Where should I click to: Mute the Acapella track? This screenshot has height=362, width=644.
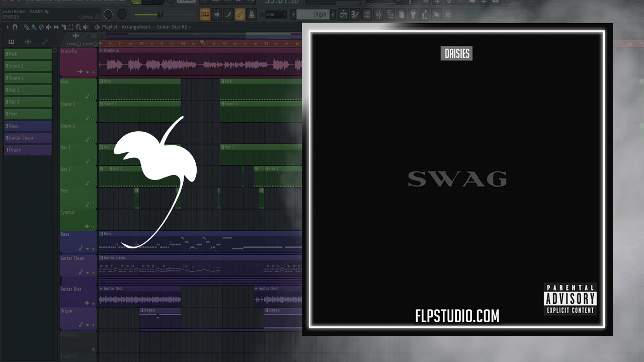click(93, 72)
